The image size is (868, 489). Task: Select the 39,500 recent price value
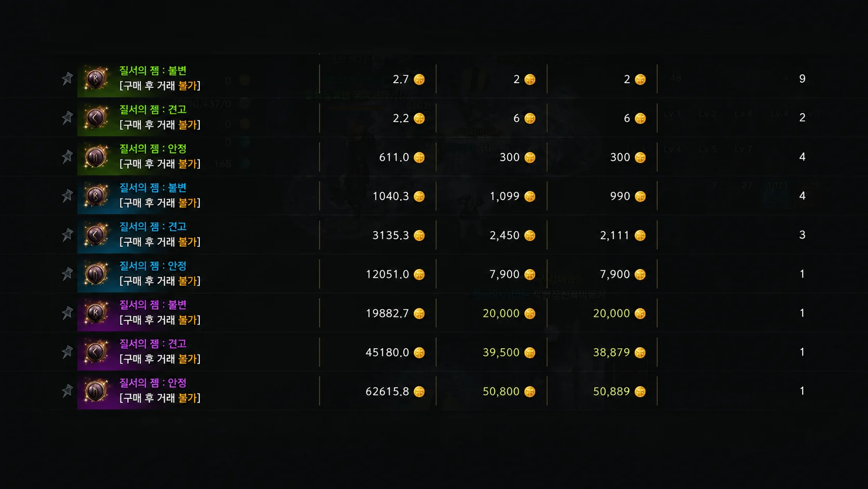(x=501, y=352)
